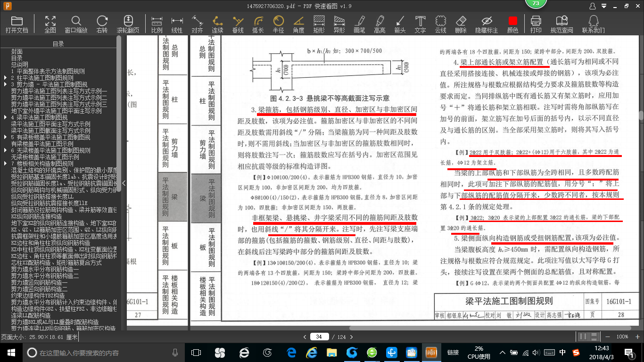Open '约束边缘构件YBZ构造' bookmark

click(x=38, y=296)
